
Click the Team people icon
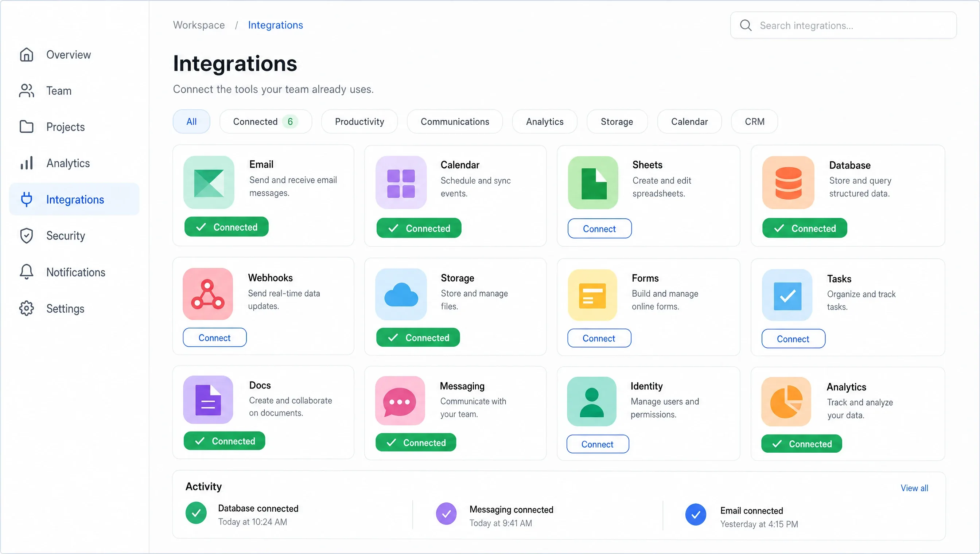pos(26,90)
